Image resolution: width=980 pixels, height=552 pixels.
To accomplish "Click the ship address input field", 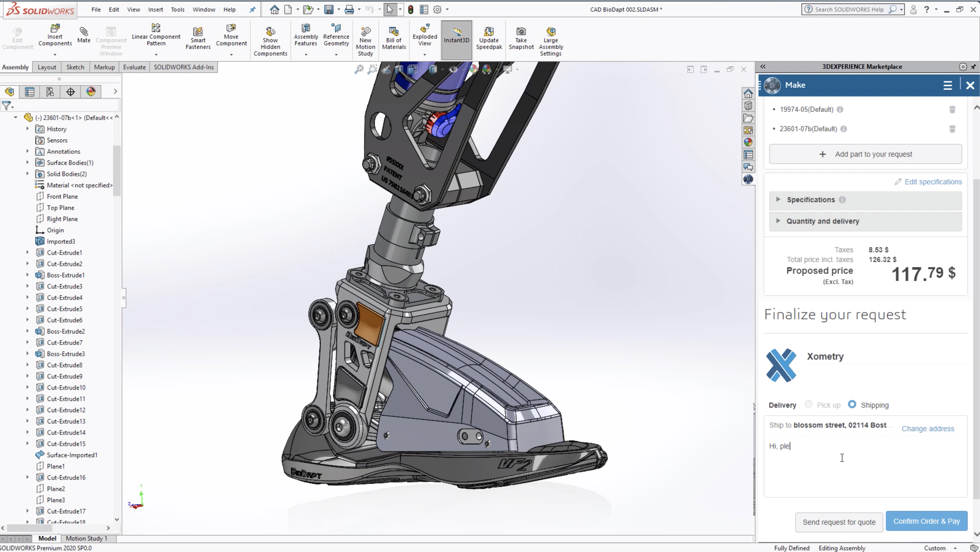I will [828, 425].
